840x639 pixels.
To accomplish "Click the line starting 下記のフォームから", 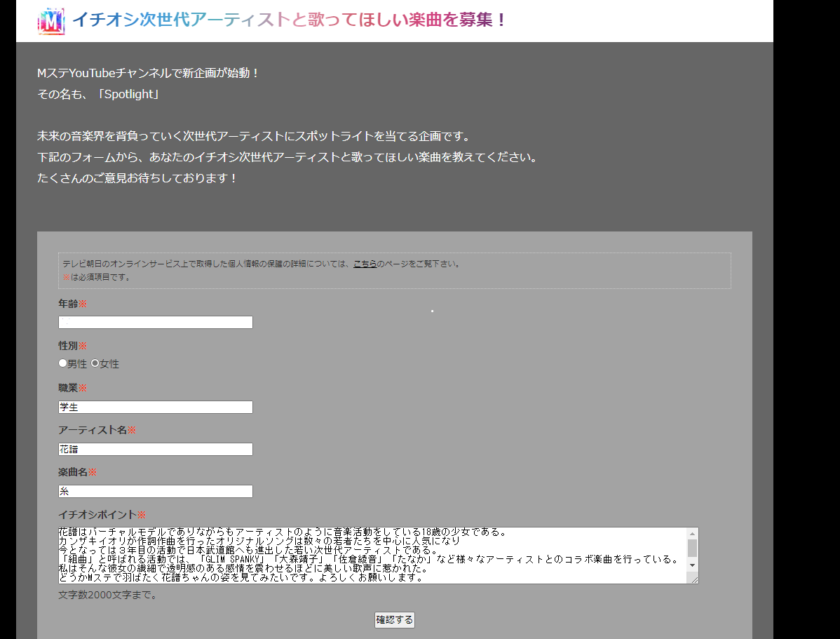I will 288,157.
